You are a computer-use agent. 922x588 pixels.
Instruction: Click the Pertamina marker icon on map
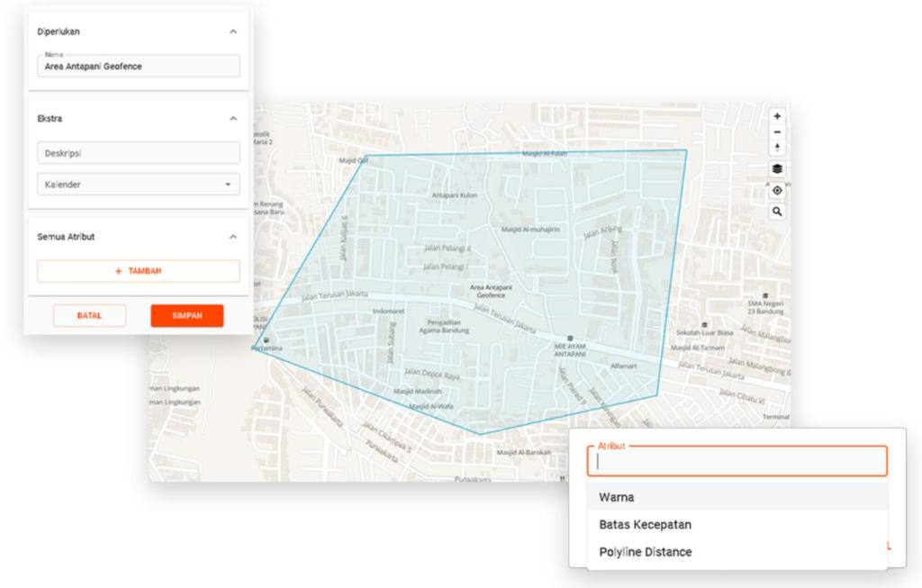pos(267,340)
